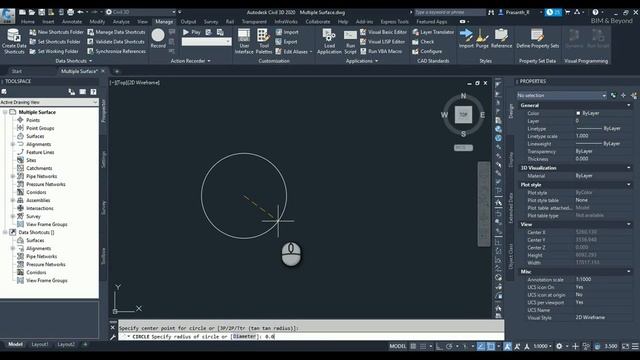Click the Check CAD standards button

coord(423,42)
